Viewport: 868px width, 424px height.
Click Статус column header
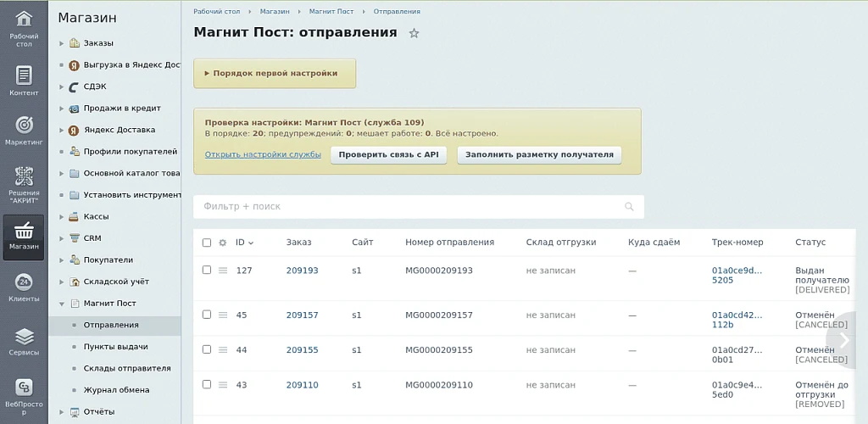point(810,242)
